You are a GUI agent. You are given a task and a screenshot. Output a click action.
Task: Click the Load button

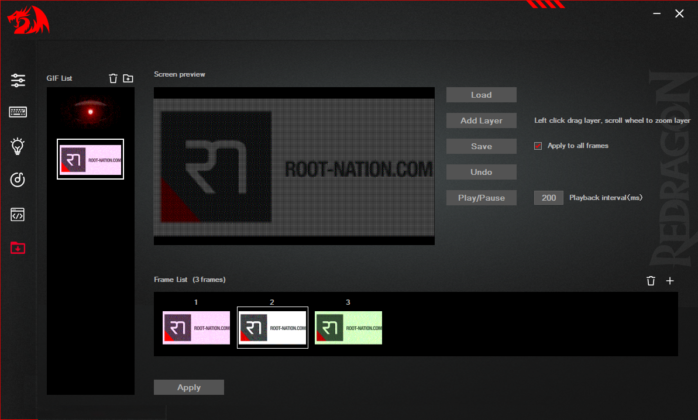[x=481, y=95]
